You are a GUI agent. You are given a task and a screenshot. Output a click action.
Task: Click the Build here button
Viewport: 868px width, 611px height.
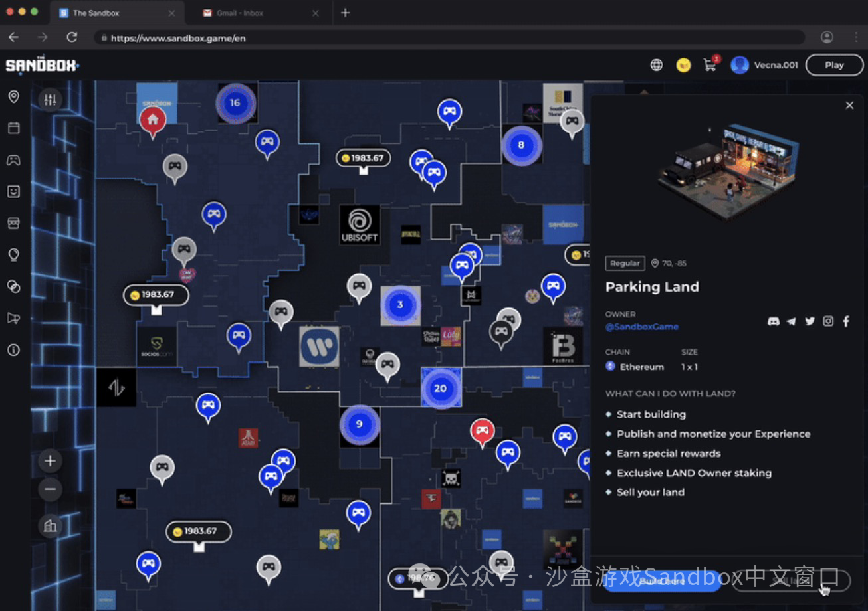click(x=662, y=580)
